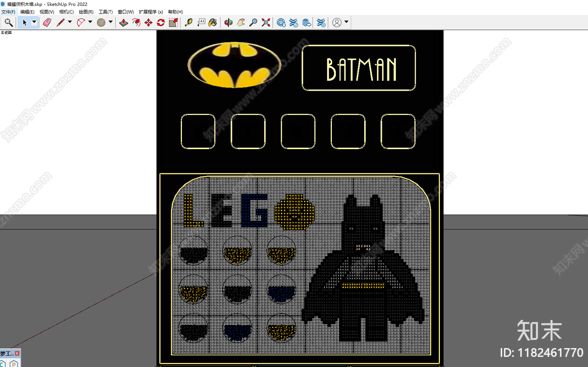This screenshot has width=588, height=367.
Task: Select the Arc drawing tool
Action: point(81,23)
